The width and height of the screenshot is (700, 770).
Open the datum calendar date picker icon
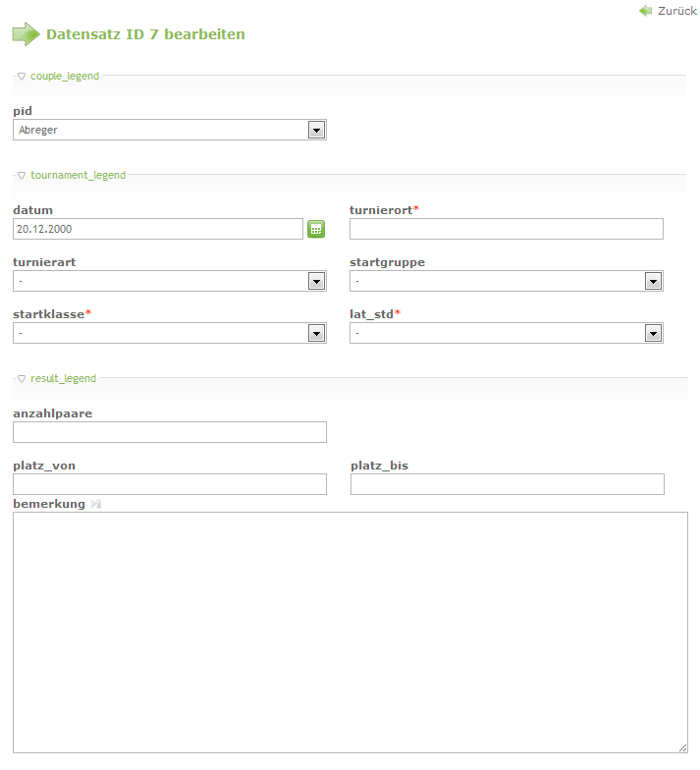point(316,229)
